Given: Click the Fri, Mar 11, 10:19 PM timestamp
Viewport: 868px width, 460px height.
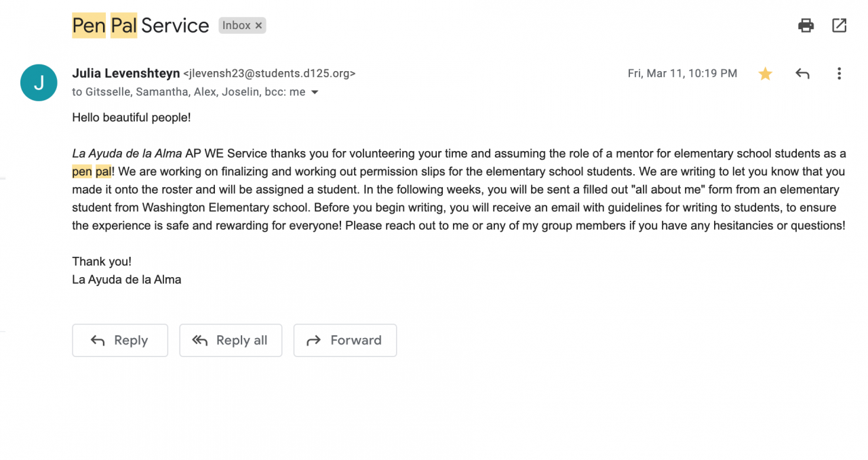Looking at the screenshot, I should [682, 74].
